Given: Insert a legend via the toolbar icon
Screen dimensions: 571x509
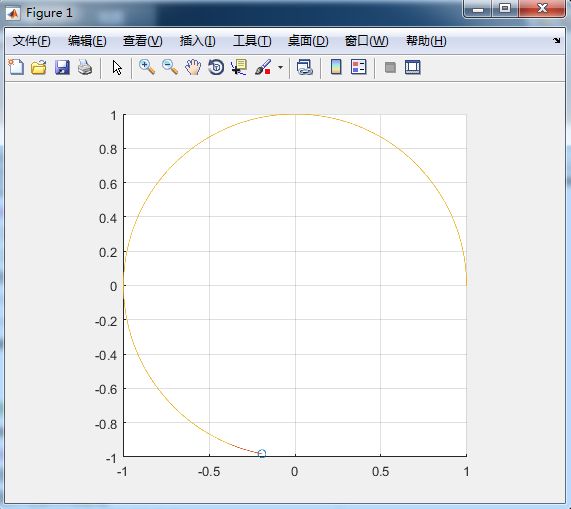Looking at the screenshot, I should (x=359, y=67).
